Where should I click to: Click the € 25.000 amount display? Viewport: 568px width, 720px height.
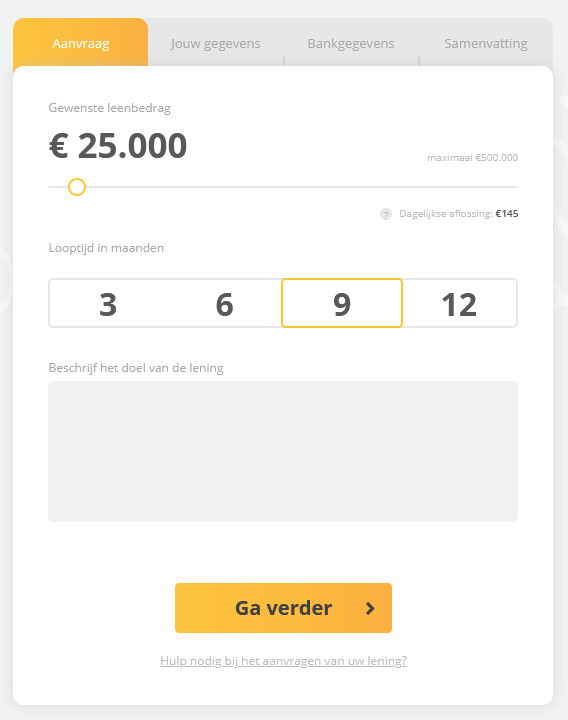pyautogui.click(x=118, y=146)
